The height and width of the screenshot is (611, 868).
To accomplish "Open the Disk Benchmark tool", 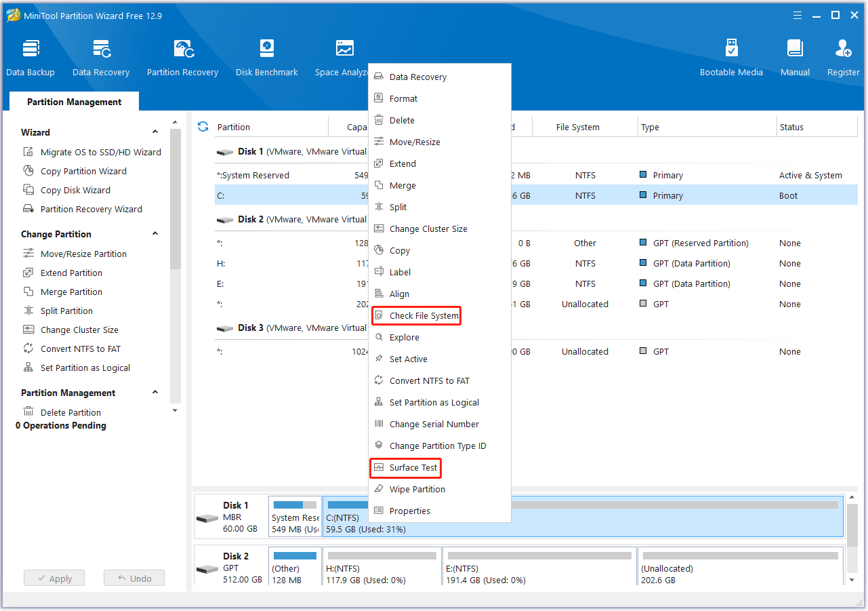I will pos(267,58).
